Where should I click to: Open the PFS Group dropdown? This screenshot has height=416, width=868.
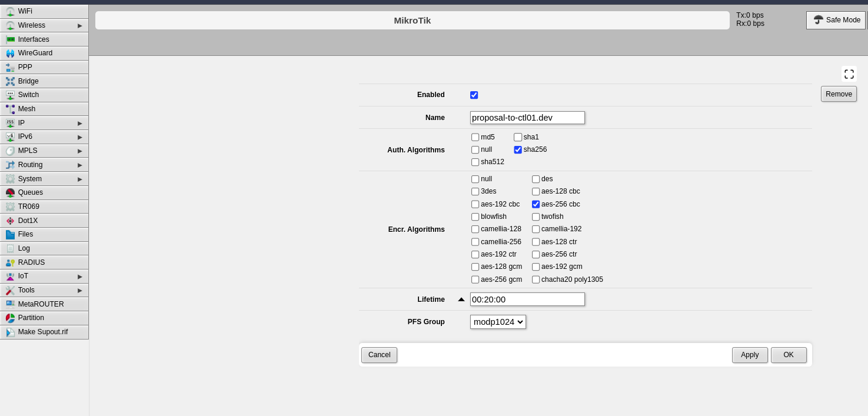[498, 322]
